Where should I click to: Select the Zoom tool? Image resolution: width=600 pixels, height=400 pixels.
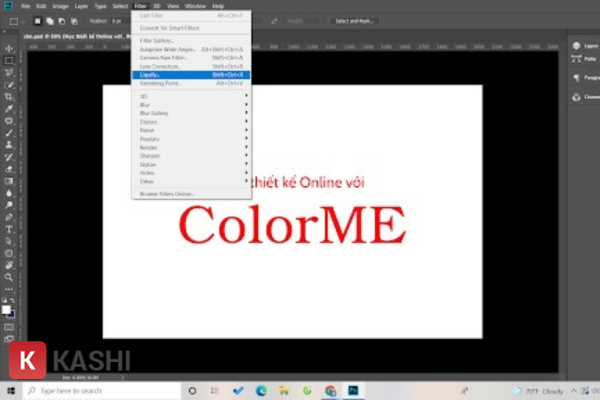9,277
